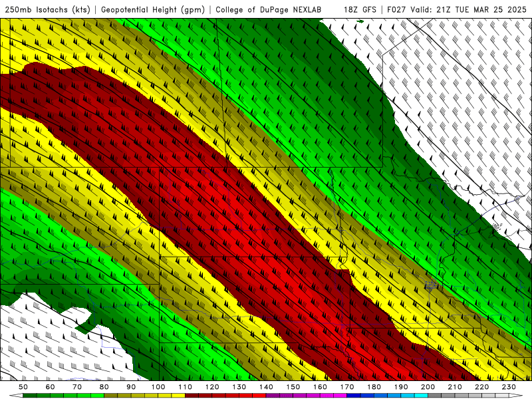This screenshot has height=399, width=532.
Task: Click the legend value 50
Action: (23, 387)
